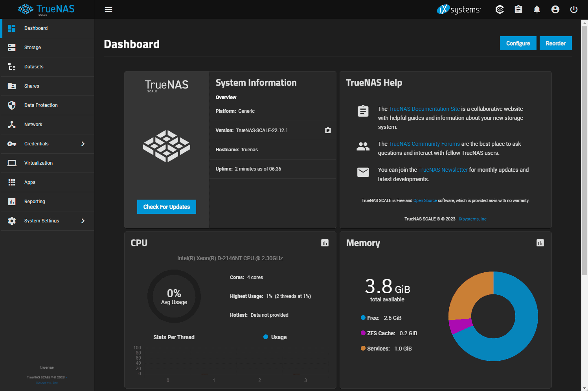Click the Memory donut chart
This screenshot has width=588, height=391.
[493, 316]
